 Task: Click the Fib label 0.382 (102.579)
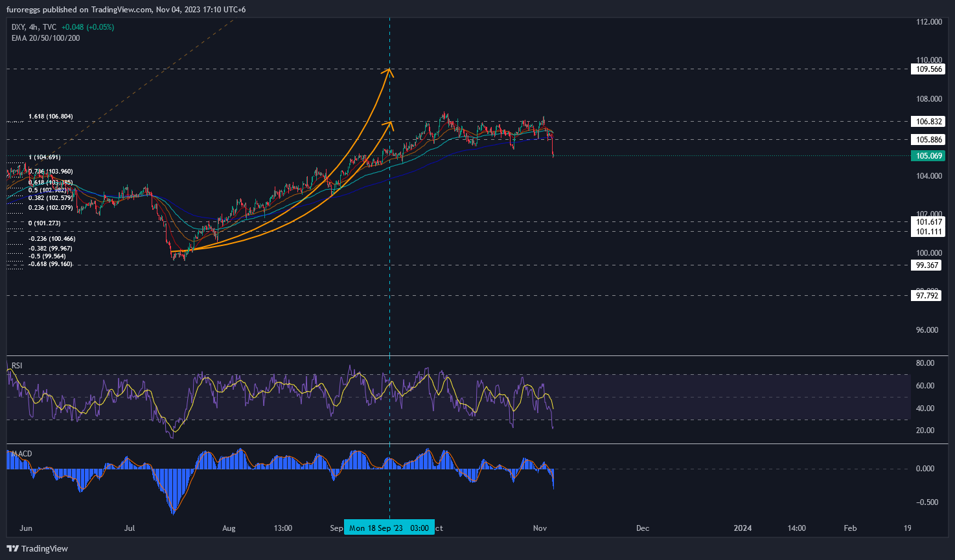point(51,198)
